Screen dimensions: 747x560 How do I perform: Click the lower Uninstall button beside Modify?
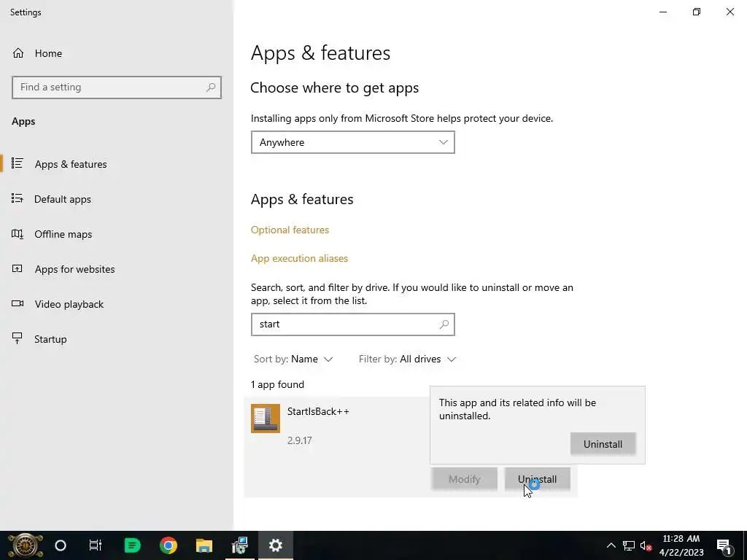coord(537,479)
